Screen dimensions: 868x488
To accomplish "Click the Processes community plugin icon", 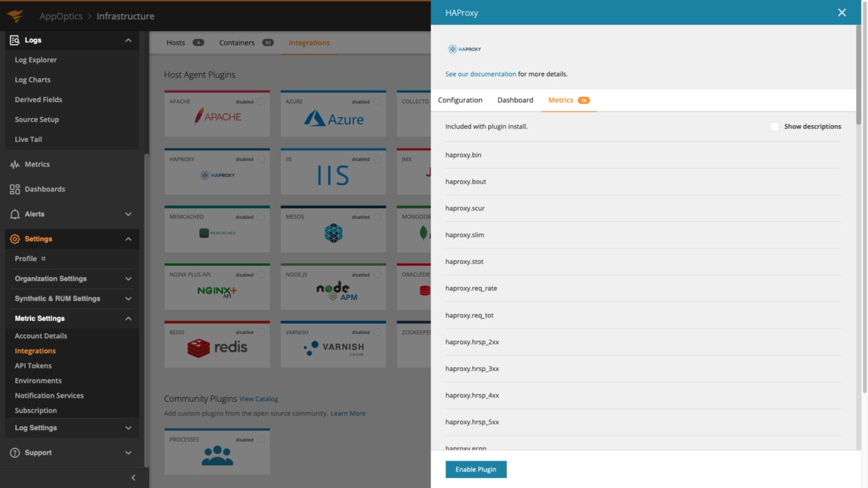I will point(217,455).
